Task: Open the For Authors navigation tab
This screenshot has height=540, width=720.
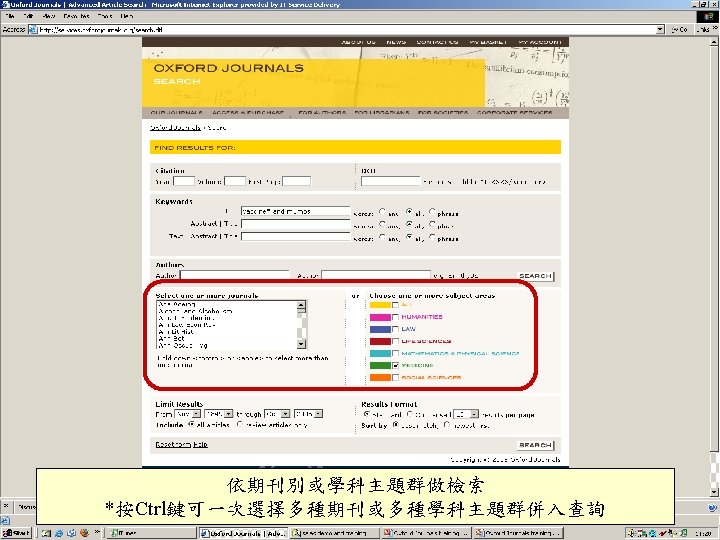Action: 322,112
